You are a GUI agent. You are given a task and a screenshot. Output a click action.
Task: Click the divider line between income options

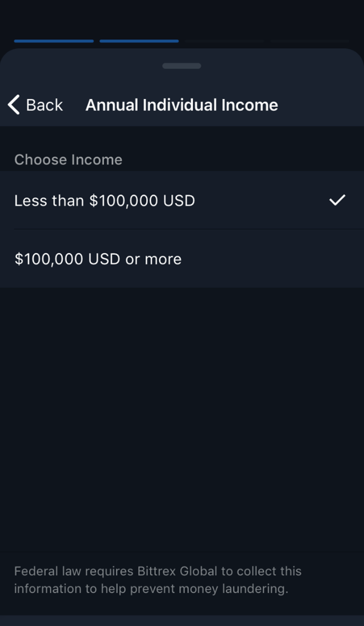pyautogui.click(x=189, y=229)
